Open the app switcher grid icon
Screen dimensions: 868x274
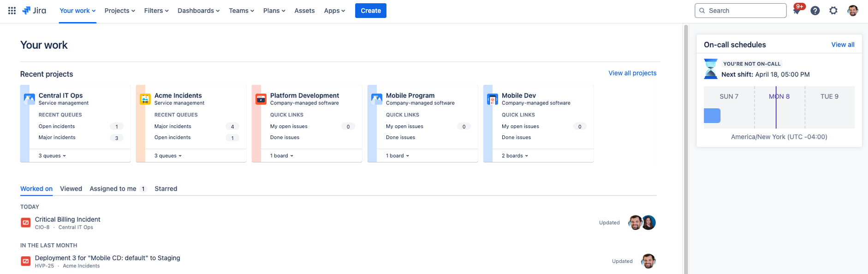click(x=12, y=11)
